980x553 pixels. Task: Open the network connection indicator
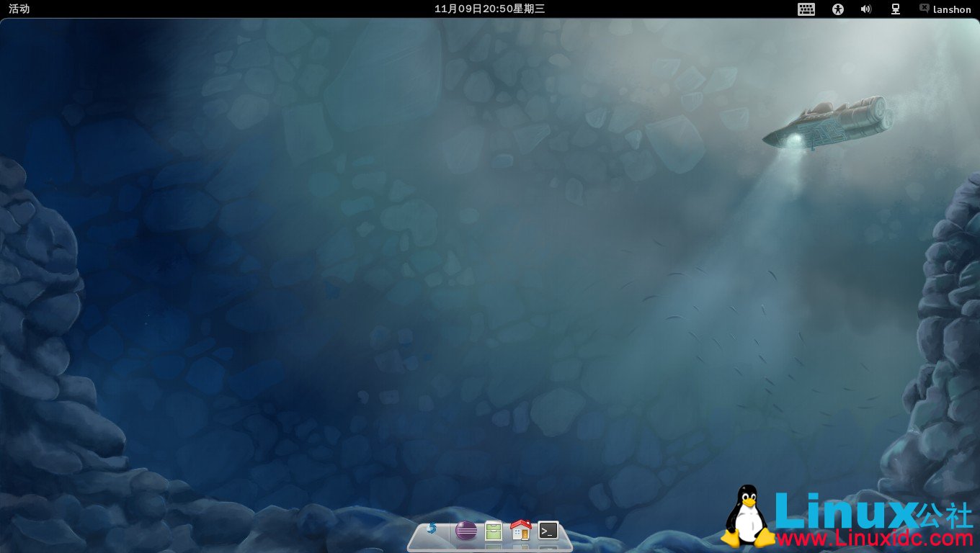(x=896, y=9)
